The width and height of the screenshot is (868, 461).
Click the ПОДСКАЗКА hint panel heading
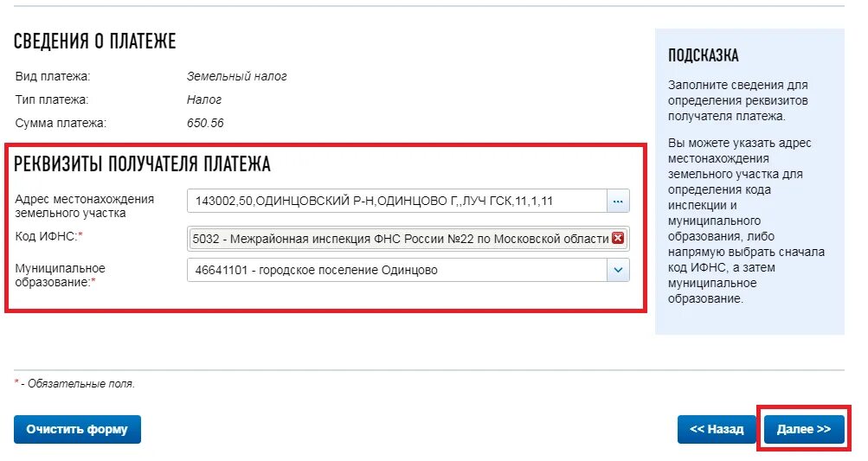pos(703,55)
